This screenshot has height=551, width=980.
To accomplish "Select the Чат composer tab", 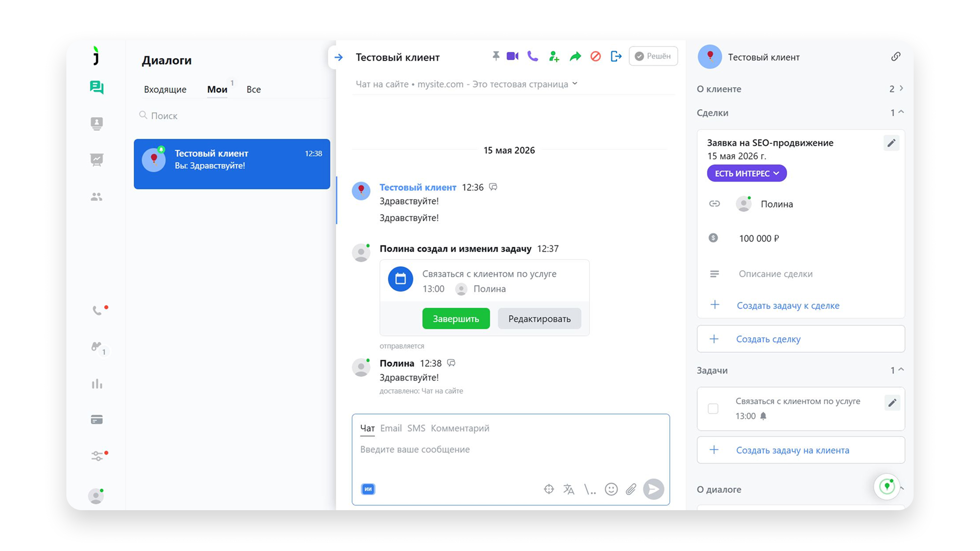I will [367, 428].
